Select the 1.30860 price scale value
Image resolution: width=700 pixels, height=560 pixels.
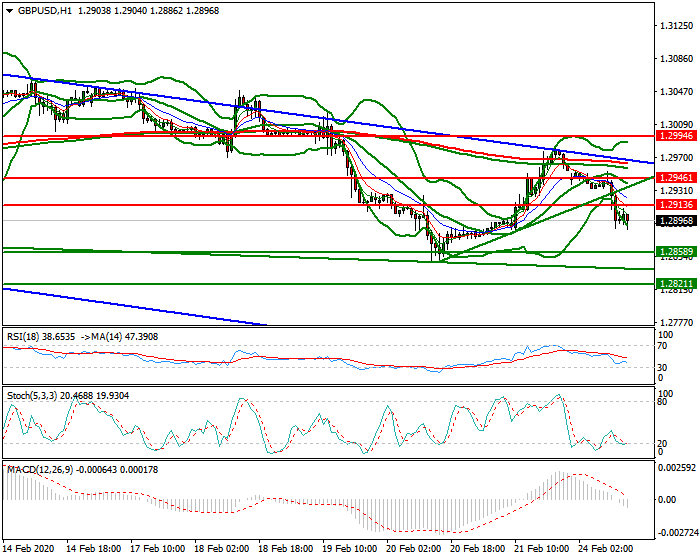[x=677, y=59]
